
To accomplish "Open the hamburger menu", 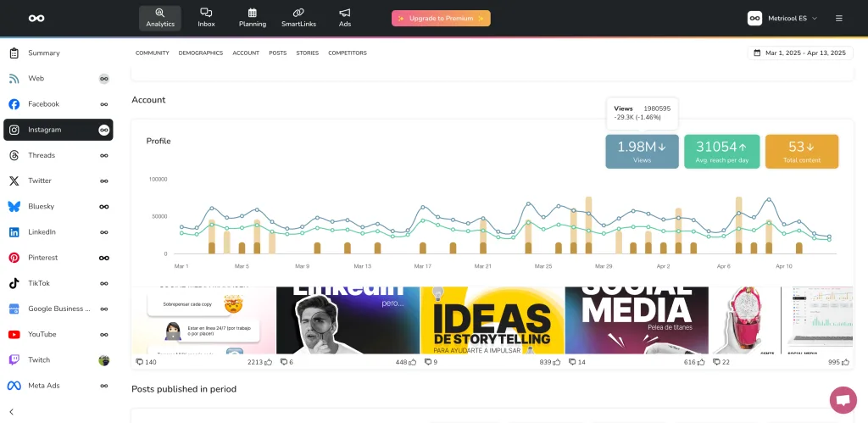I will point(838,18).
